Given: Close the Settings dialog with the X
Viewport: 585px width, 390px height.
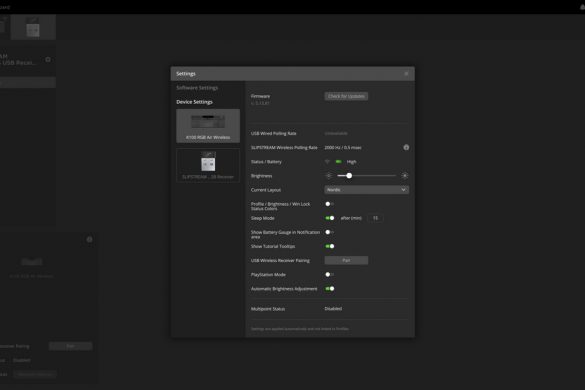Looking at the screenshot, I should [x=406, y=74].
